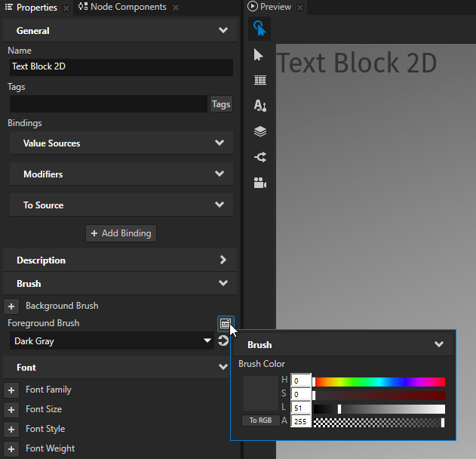The width and height of the screenshot is (476, 459).
Task: Collapse the Brush popup section
Action: click(x=439, y=344)
